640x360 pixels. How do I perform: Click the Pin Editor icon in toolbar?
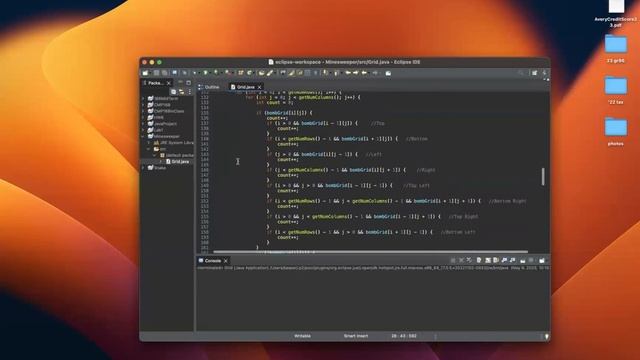[388, 73]
